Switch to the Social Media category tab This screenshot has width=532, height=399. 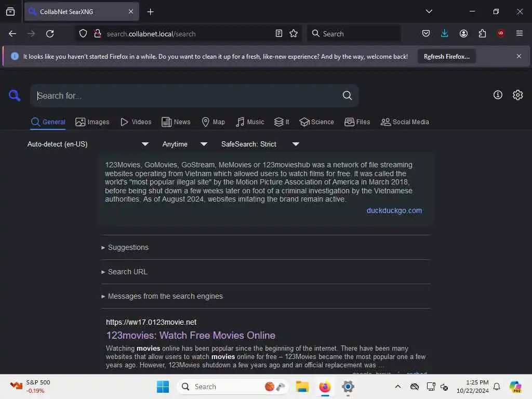point(405,122)
